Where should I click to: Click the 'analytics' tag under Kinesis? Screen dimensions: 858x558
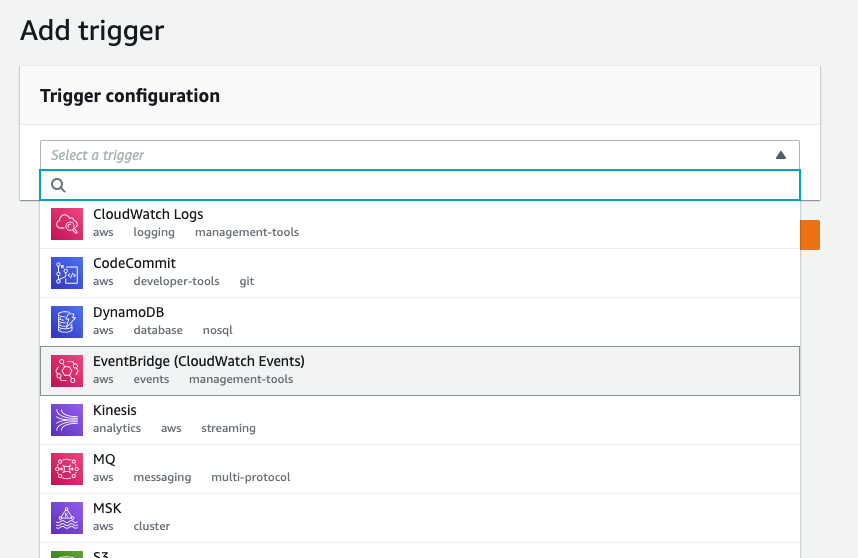(117, 428)
